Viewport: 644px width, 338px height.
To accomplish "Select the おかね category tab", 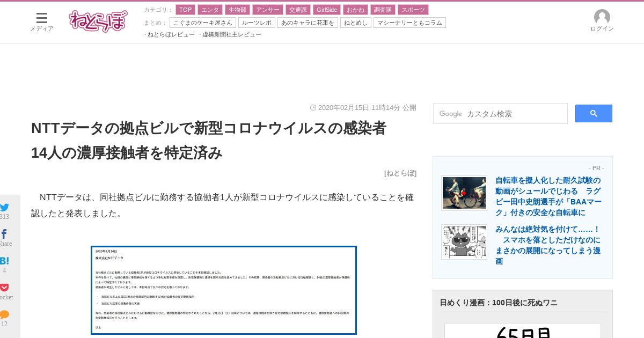I will [355, 10].
